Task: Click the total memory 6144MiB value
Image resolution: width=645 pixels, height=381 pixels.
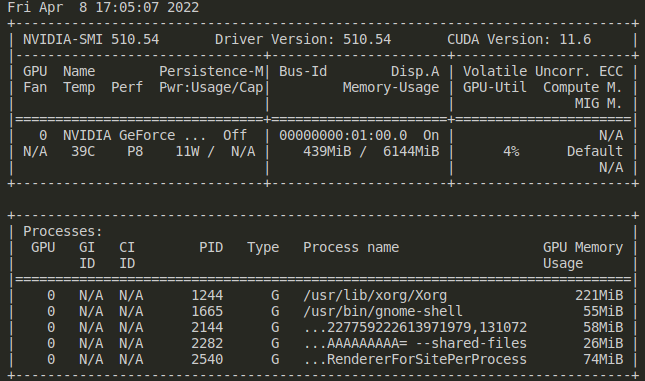Action: point(411,151)
